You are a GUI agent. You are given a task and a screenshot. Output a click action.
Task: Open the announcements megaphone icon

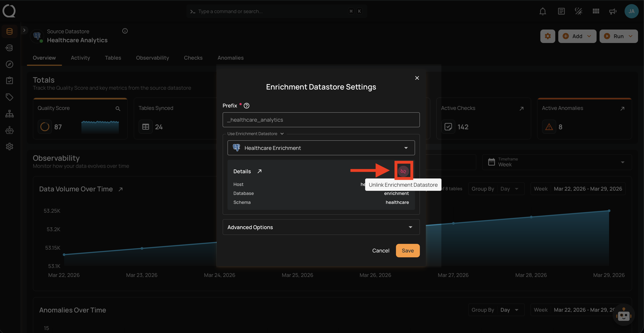613,11
